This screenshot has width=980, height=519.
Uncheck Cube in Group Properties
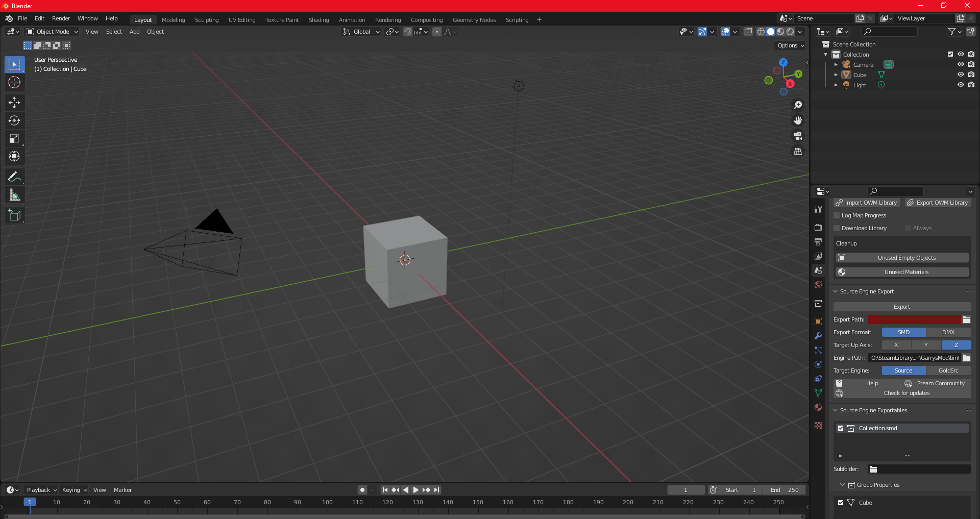pyautogui.click(x=841, y=503)
